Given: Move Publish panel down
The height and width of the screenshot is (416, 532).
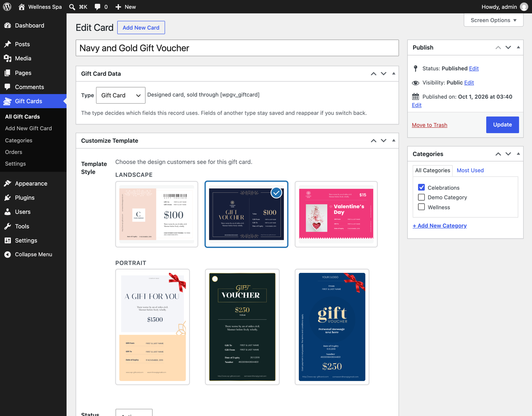Looking at the screenshot, I should click(508, 47).
